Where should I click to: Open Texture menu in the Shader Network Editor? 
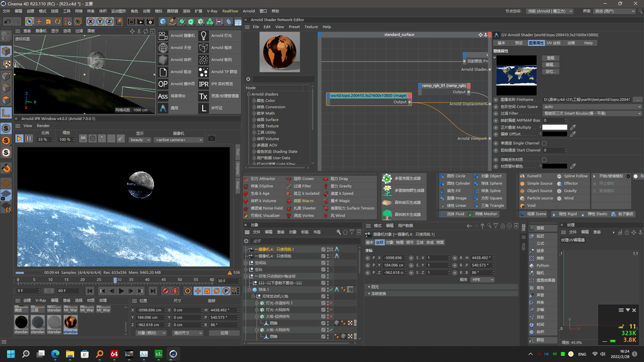pyautogui.click(x=311, y=27)
